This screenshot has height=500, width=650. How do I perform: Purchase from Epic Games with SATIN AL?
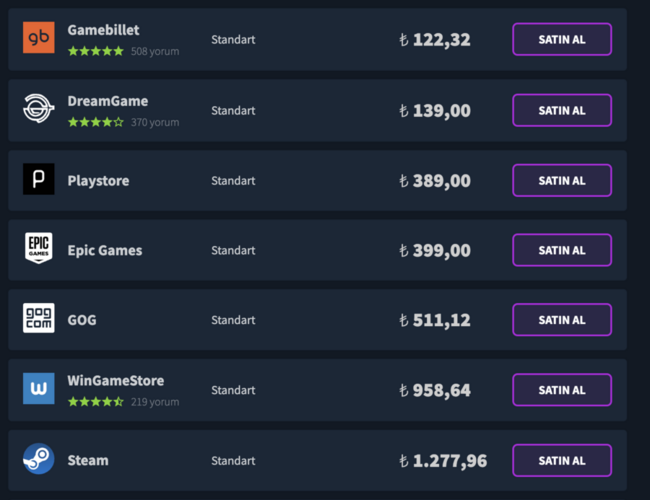(562, 250)
